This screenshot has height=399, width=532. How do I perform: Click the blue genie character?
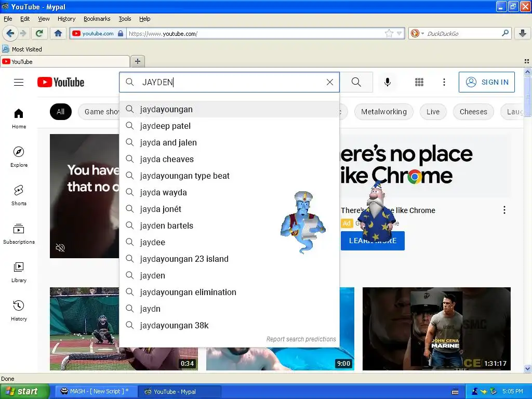pyautogui.click(x=303, y=221)
